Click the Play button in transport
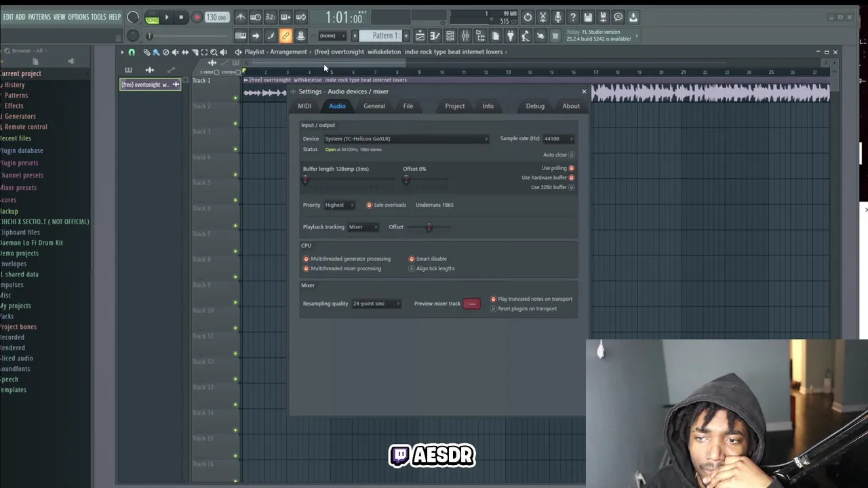This screenshot has width=868, height=488. tap(167, 17)
